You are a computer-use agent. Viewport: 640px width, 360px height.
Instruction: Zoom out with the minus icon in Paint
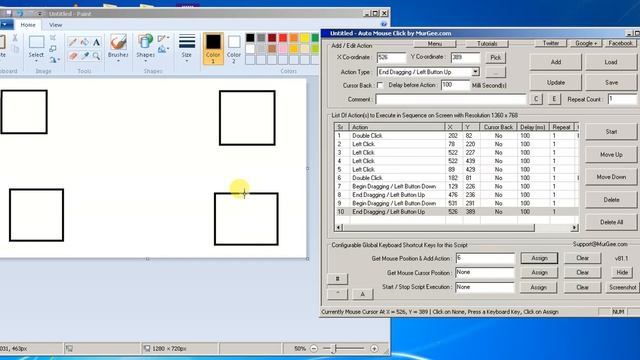(x=313, y=349)
